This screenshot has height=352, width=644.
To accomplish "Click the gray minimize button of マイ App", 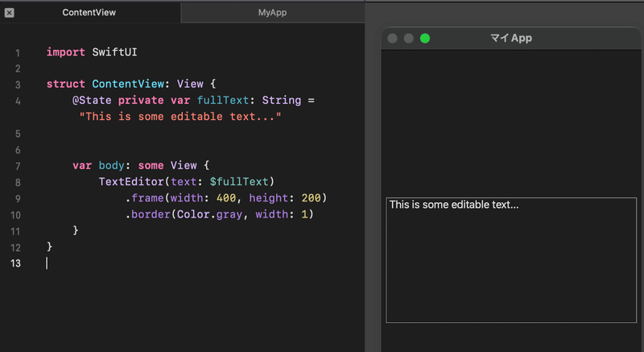I will click(x=408, y=38).
